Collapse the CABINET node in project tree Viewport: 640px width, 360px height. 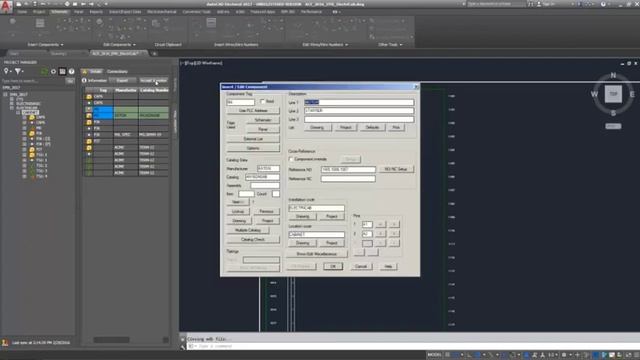(x=18, y=112)
